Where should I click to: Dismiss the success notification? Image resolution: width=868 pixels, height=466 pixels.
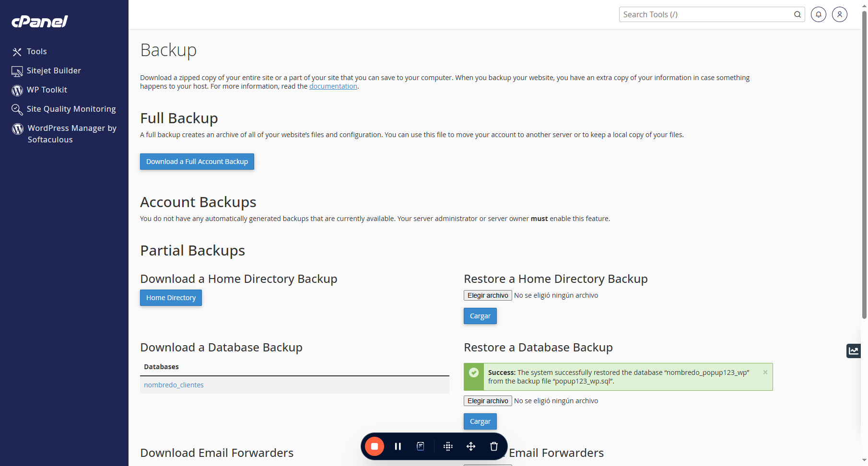pyautogui.click(x=765, y=373)
